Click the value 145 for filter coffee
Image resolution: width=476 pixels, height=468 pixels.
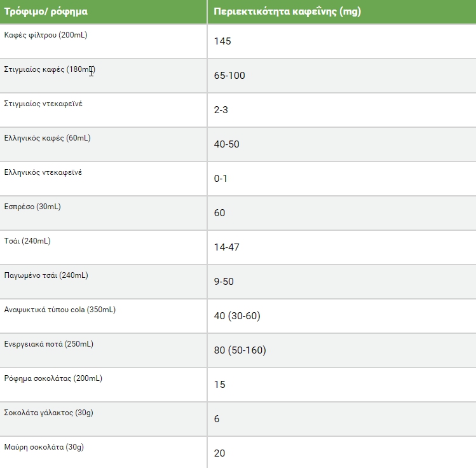[222, 41]
